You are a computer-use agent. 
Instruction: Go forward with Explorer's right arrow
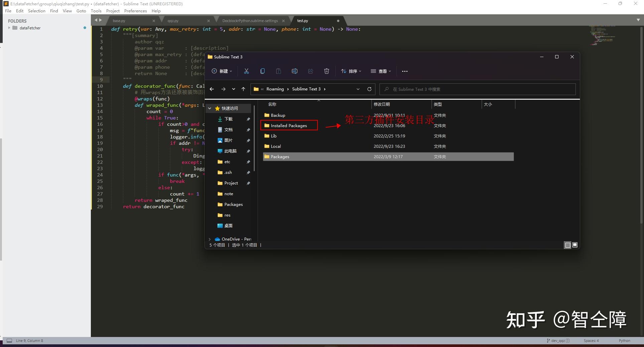click(223, 89)
